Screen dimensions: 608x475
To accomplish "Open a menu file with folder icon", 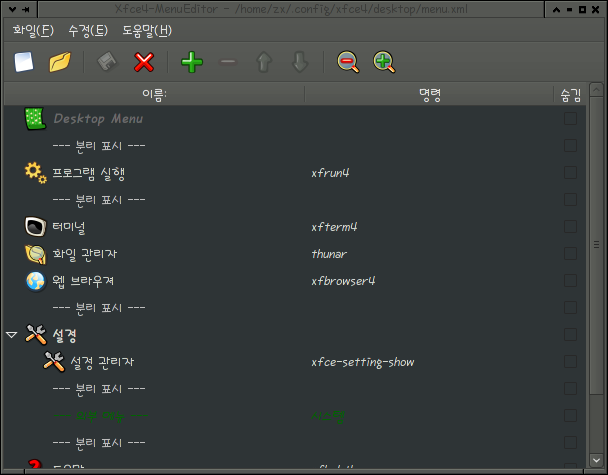I will [x=60, y=62].
